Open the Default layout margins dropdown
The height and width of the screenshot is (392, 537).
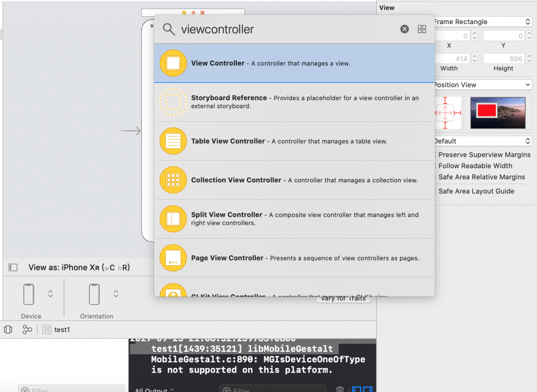(483, 140)
